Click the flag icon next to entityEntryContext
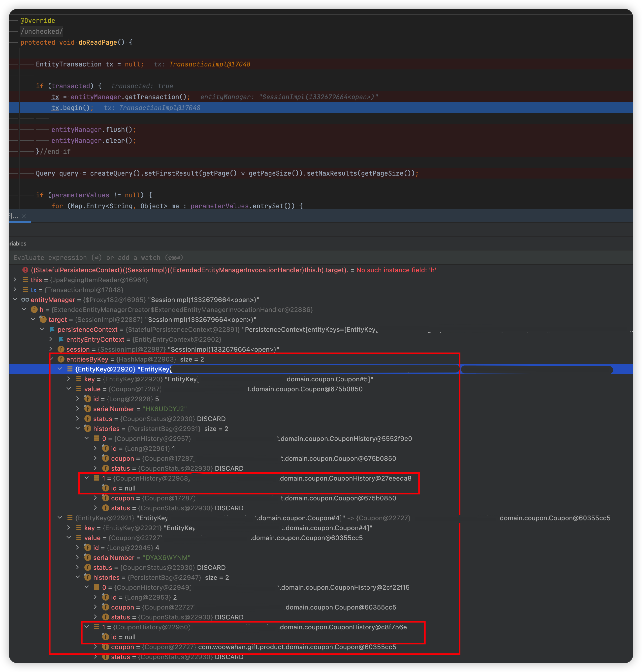Image resolution: width=642 pixels, height=672 pixels. pos(61,339)
